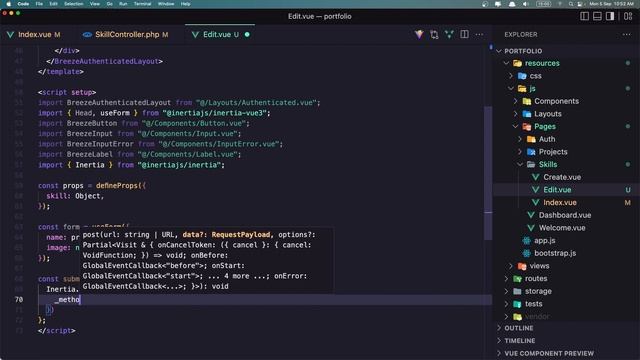Viewport: 640px width, 360px height.
Task: Expand the VUE COMPONENT PREVIEW section
Action: 549,353
